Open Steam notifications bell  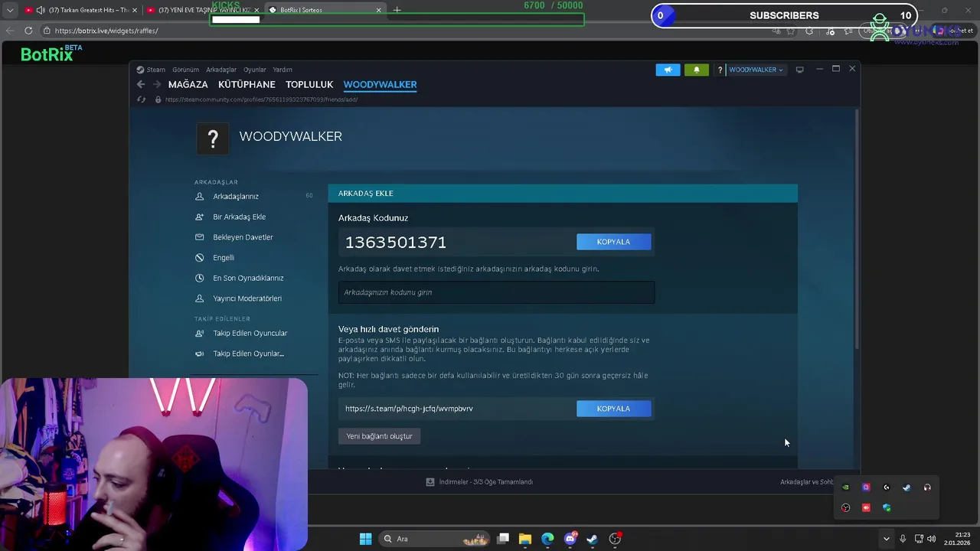[696, 70]
